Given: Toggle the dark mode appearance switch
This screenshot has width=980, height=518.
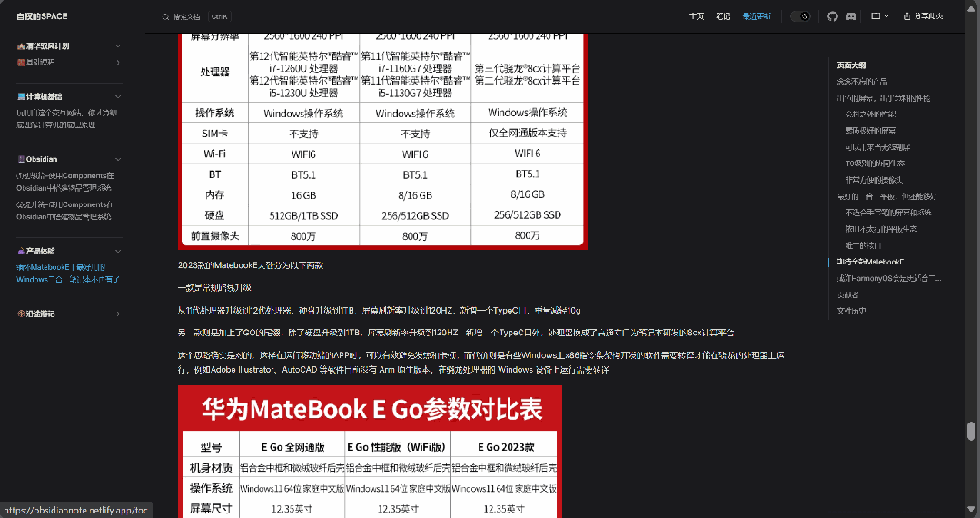Looking at the screenshot, I should (x=800, y=16).
